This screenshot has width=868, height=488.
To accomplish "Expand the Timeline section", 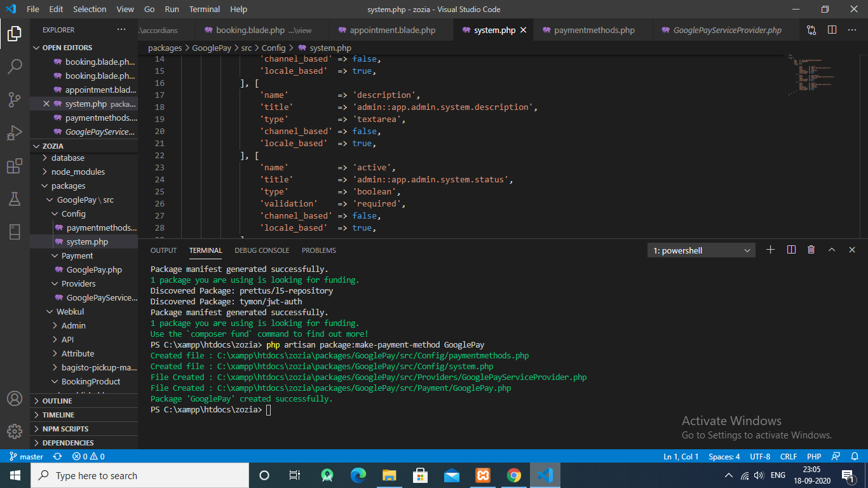I will pos(84,415).
